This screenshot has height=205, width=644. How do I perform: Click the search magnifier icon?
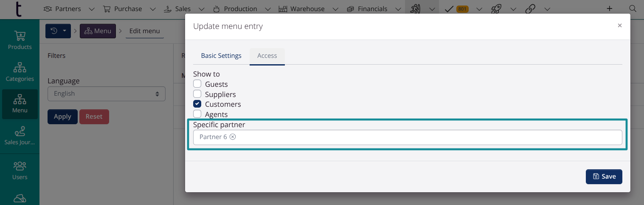click(633, 9)
